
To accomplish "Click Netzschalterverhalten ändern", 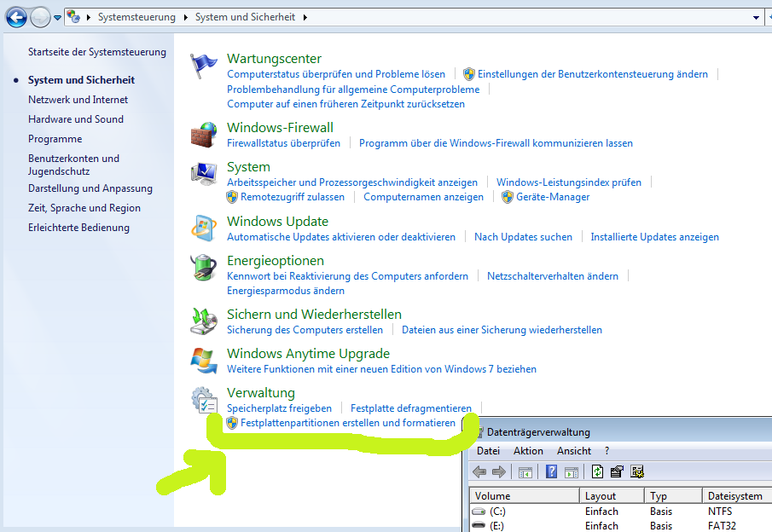I will point(553,276).
